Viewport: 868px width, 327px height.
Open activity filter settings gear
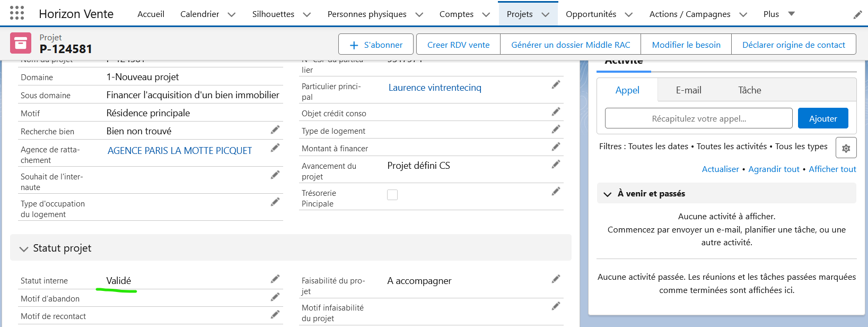point(846,148)
